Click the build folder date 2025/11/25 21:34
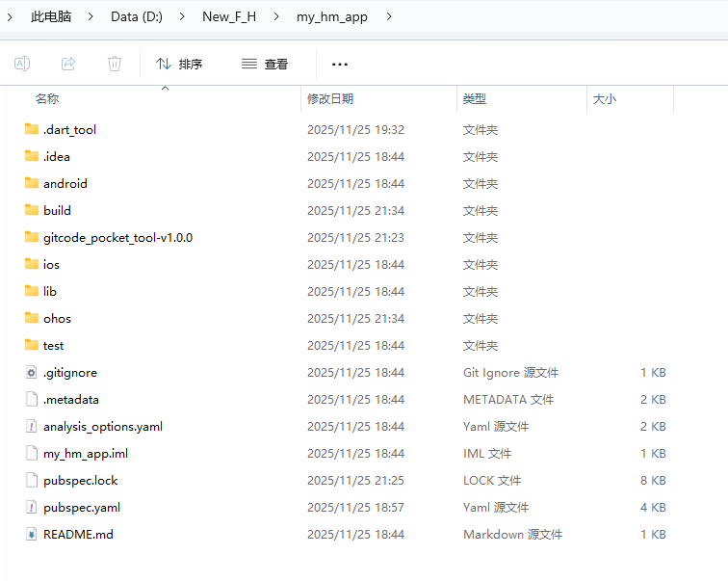Viewport: 728px width, 581px height. click(355, 211)
